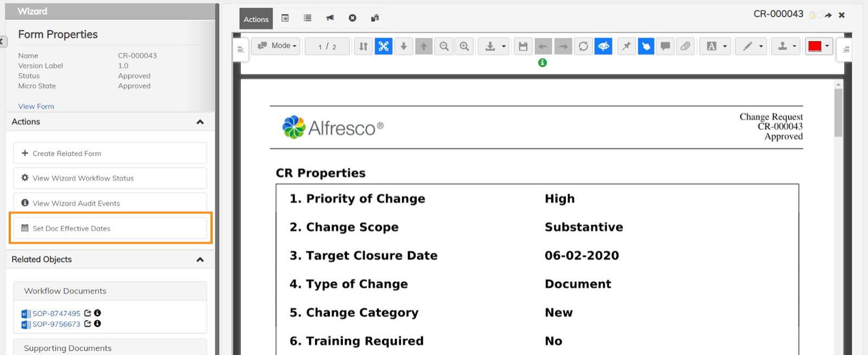Select the pin sticky note tool
868x355 pixels.
click(626, 47)
